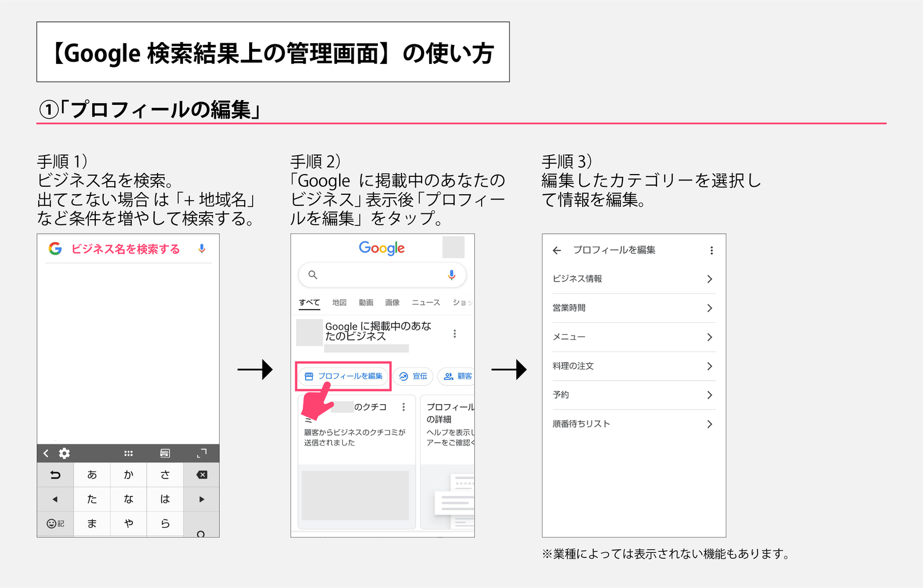This screenshot has width=923, height=588.
Task: Tap the ま key on keyboard
Action: (x=92, y=523)
